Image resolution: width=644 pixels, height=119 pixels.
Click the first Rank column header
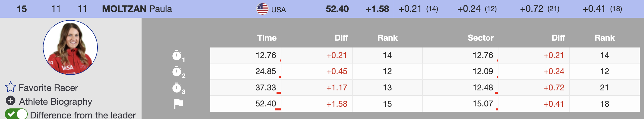387,38
